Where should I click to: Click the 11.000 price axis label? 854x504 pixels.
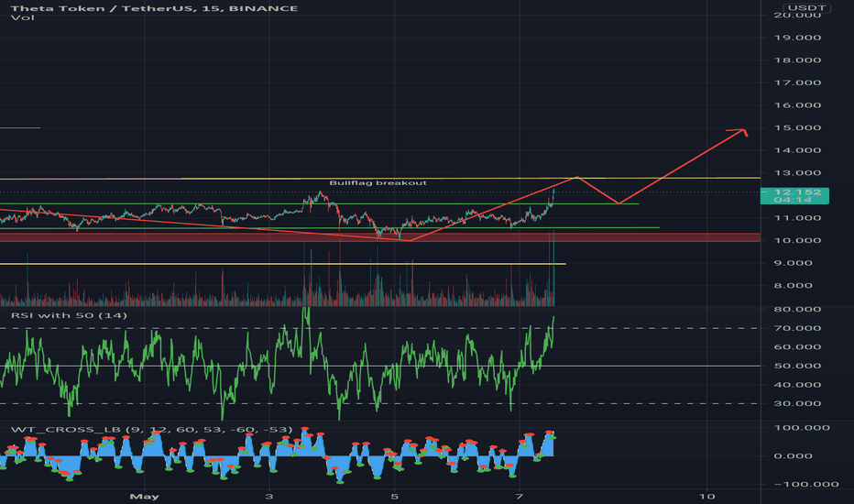point(797,218)
